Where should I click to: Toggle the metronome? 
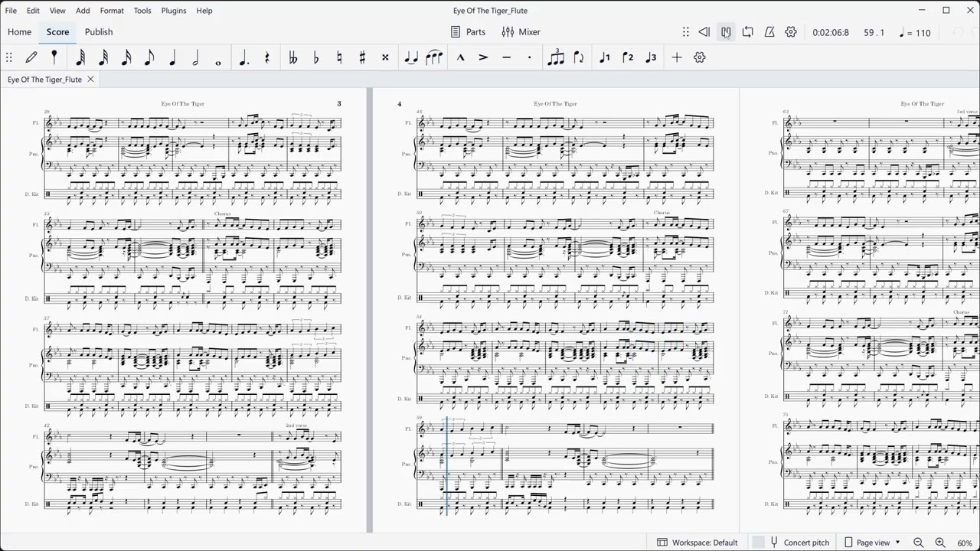[x=769, y=32]
